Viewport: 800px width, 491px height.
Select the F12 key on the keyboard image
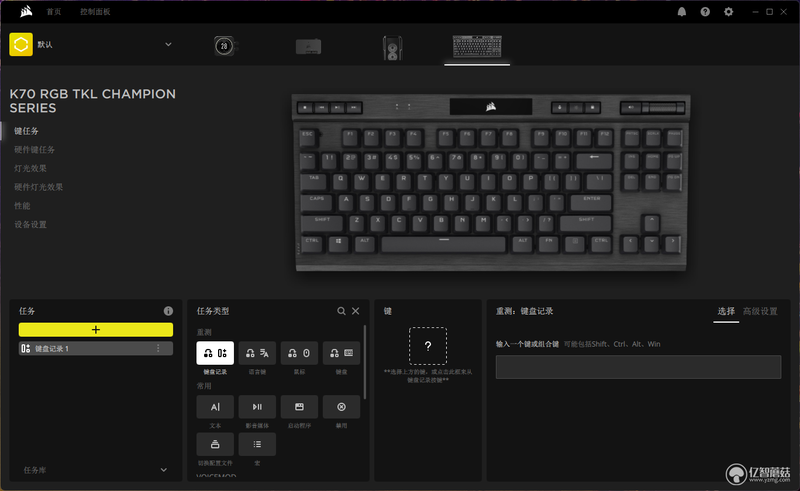[x=604, y=137]
